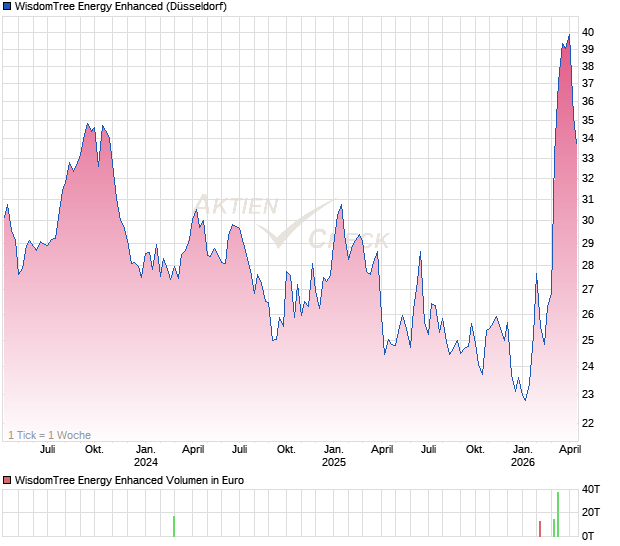Image resolution: width=620 pixels, height=546 pixels.
Task: Select the WisdomTree Energy Enhanced Volumen in Euro label
Action: coord(130,480)
